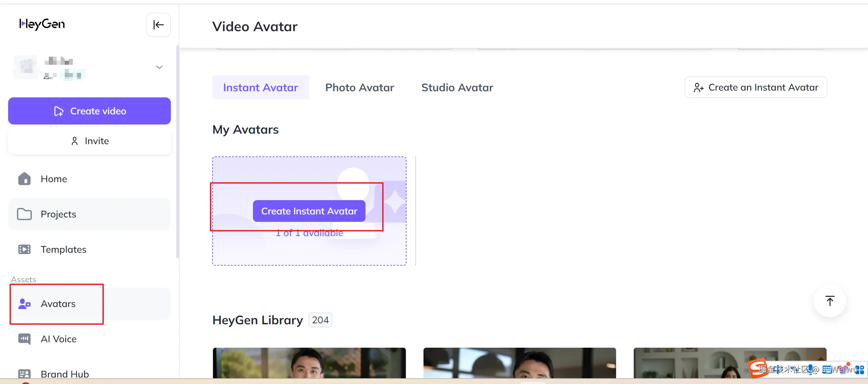Click the "1 of 1 available" text
This screenshot has height=384, width=868.
click(x=309, y=233)
